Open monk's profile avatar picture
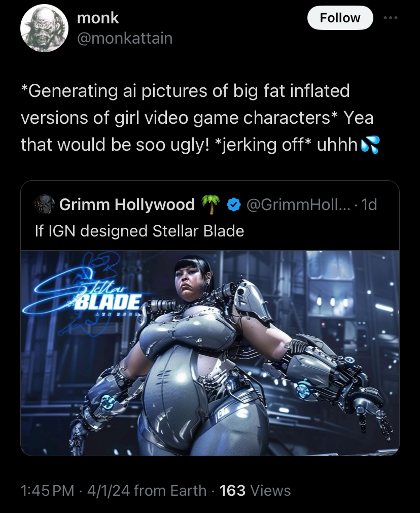 pos(44,28)
